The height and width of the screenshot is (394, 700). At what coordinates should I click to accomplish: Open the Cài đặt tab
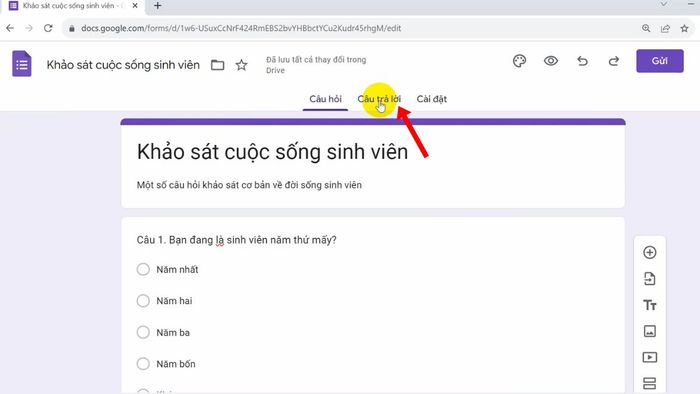(x=432, y=99)
